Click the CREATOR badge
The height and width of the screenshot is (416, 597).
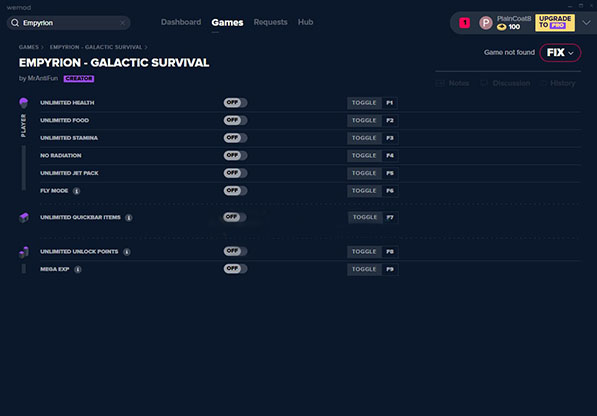tap(79, 78)
